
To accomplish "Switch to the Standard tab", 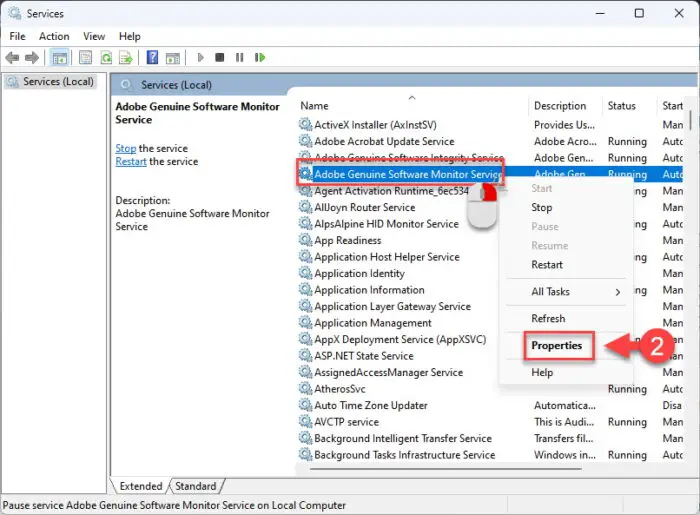I will pos(196,486).
